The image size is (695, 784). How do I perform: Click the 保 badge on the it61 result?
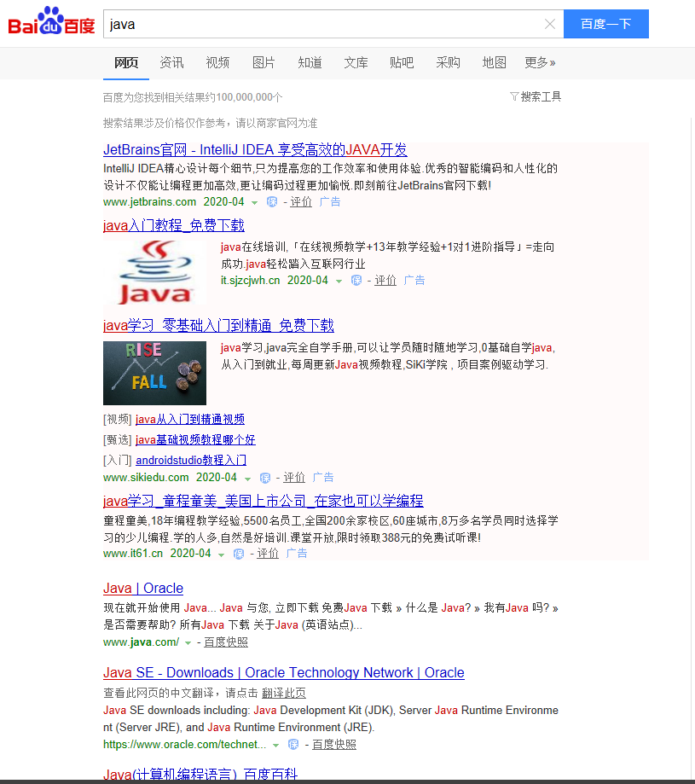[240, 554]
